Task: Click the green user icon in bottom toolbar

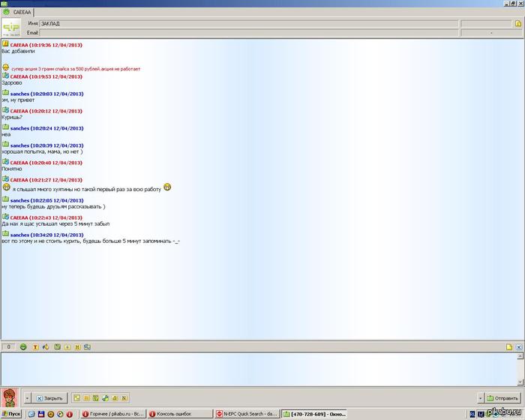Action: click(x=105, y=397)
